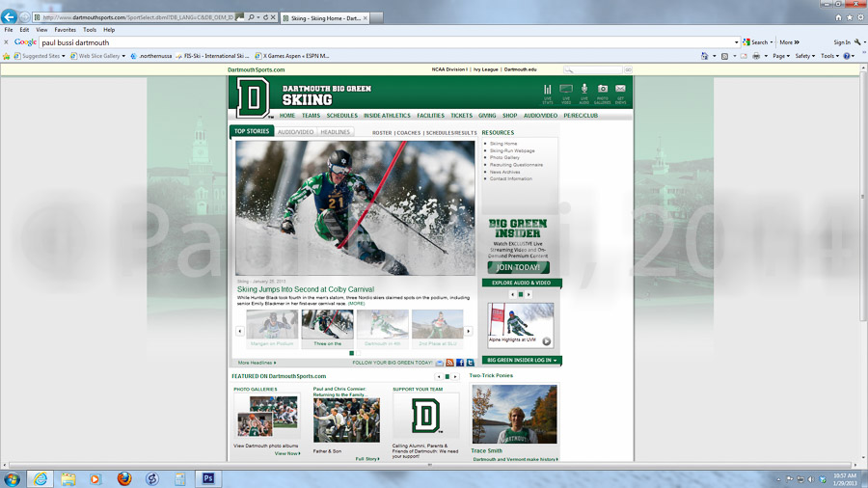Image resolution: width=868 pixels, height=488 pixels.
Task: Click the Recruiting Questionnaire link
Action: 516,165
